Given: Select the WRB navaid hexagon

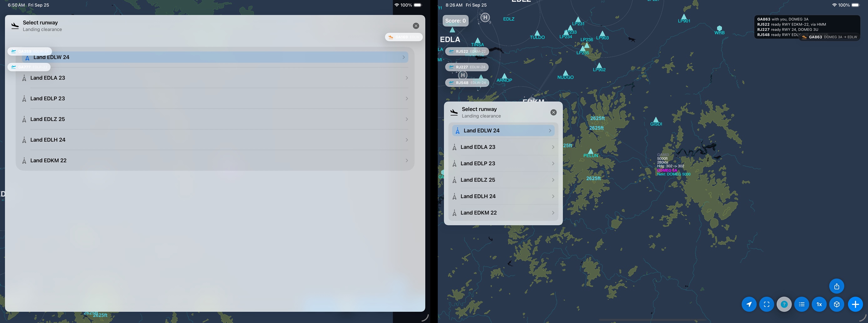Looking at the screenshot, I should (719, 28).
